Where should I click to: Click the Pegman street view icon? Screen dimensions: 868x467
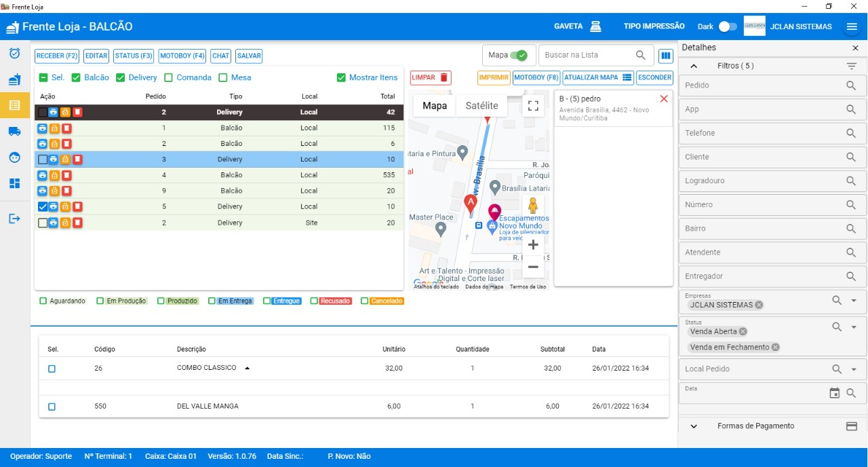point(533,205)
